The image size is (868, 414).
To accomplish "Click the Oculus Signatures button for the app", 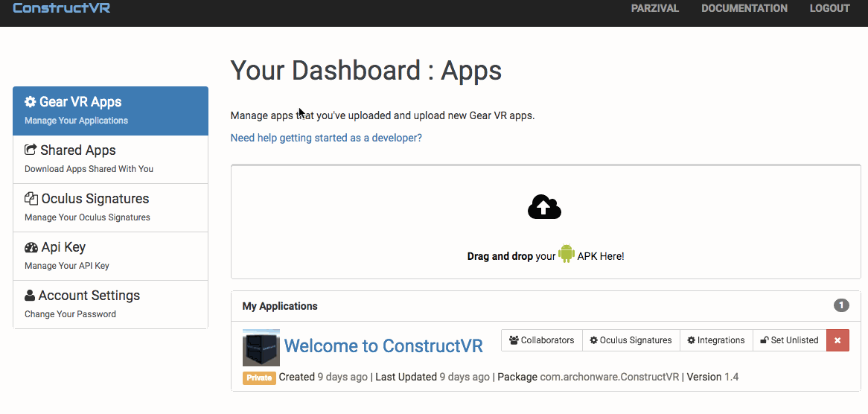I will coord(631,340).
